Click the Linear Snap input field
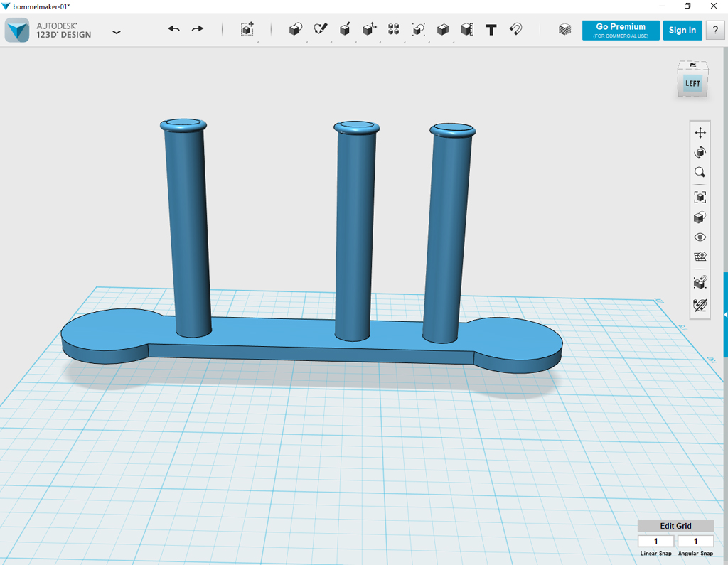The width and height of the screenshot is (728, 565). click(x=655, y=542)
